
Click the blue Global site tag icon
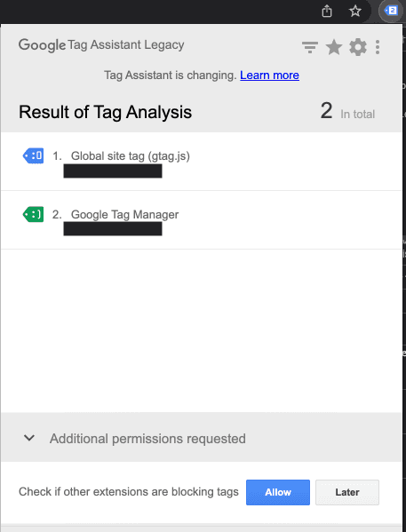33,155
